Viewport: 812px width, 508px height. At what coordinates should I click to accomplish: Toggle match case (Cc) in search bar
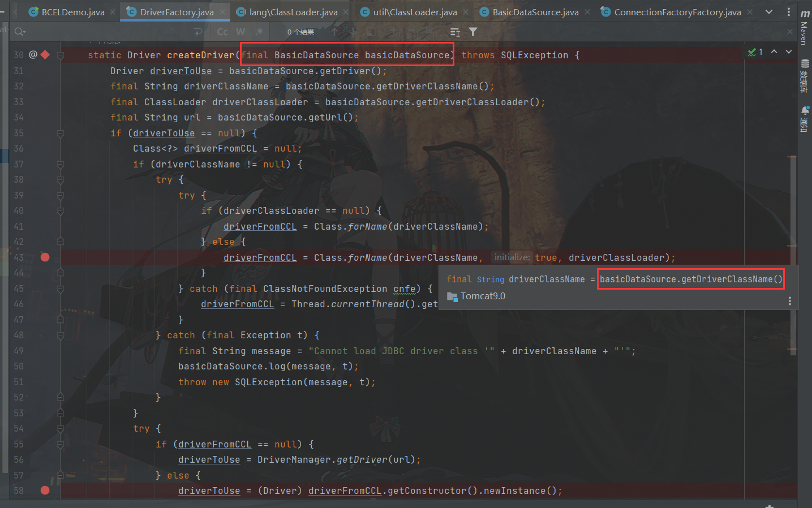tap(222, 32)
